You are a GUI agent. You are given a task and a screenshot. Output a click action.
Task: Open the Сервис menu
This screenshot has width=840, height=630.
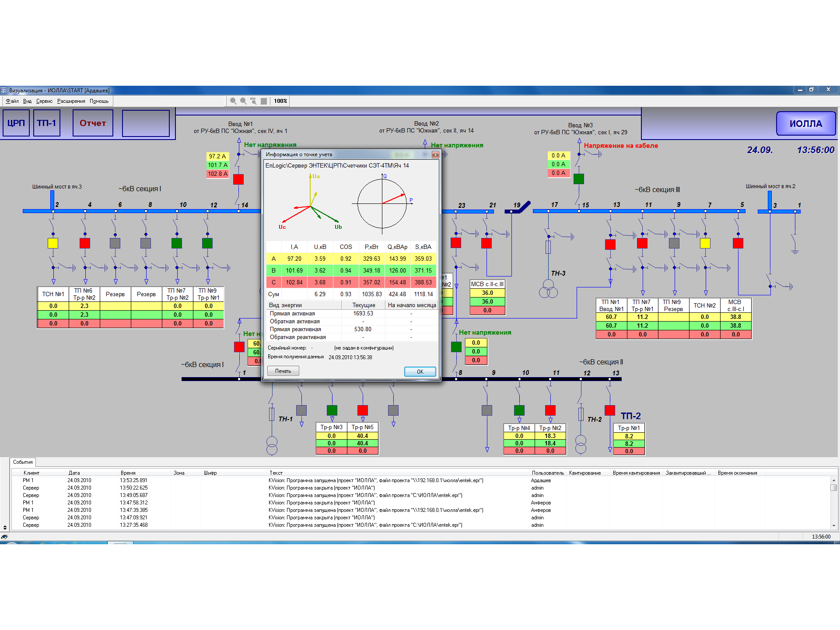click(44, 101)
